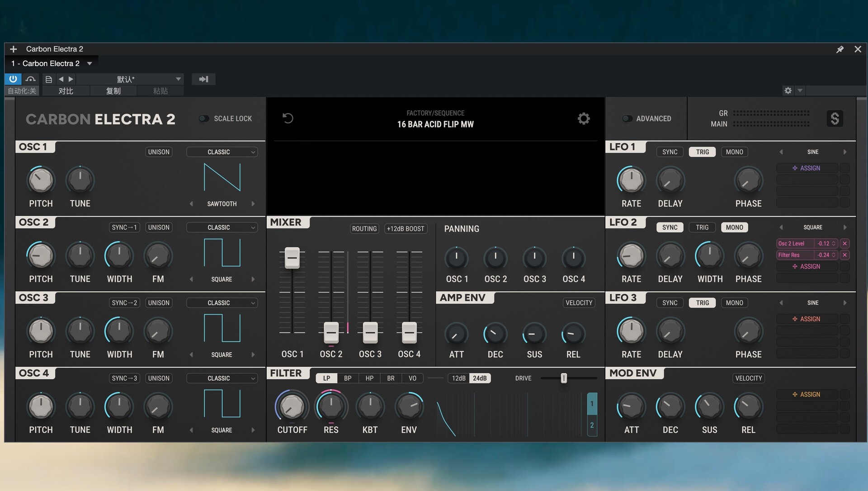Open OSC 3 Classic type dropdown
Screen dimensions: 868x491
222,303
